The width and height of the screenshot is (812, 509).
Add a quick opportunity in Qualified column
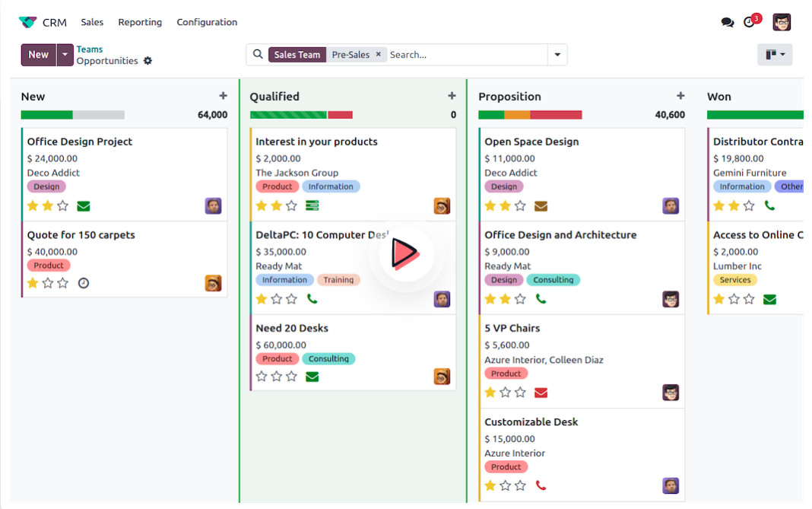point(452,96)
